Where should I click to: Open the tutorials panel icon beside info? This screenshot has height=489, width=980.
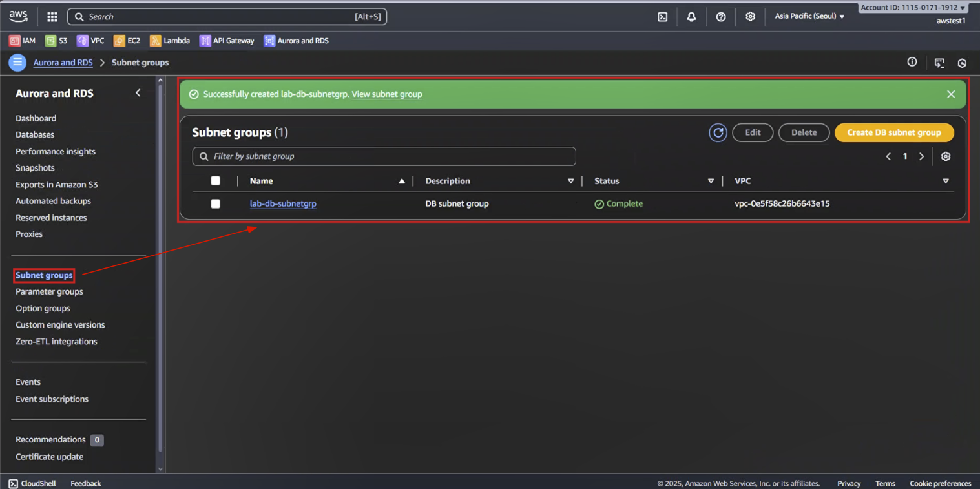939,63
